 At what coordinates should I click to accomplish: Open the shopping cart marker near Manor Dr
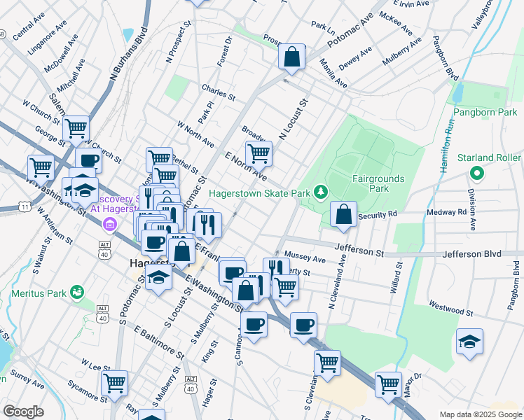click(388, 386)
